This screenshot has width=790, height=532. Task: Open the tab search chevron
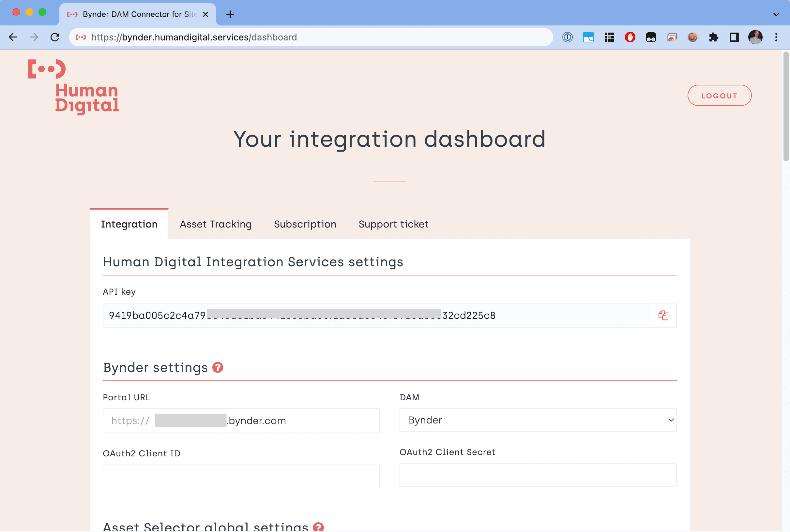pos(776,14)
